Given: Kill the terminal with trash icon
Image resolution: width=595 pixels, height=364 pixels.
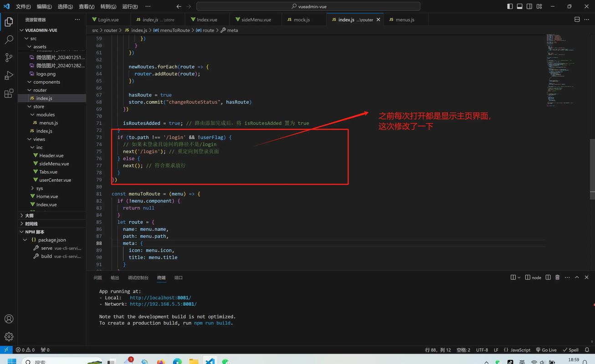Looking at the screenshot, I should point(557,277).
